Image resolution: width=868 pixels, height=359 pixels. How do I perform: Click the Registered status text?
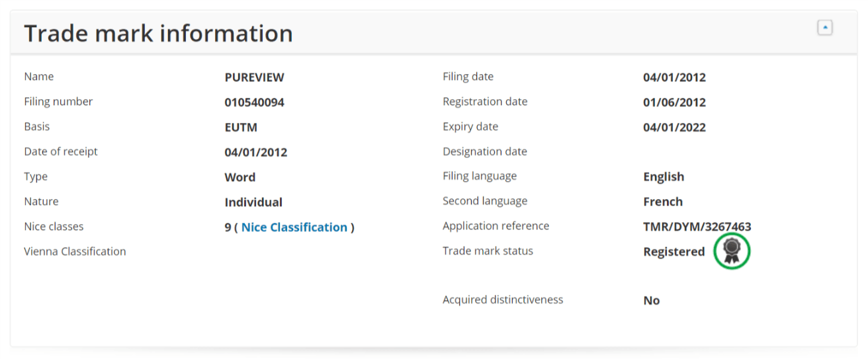tap(674, 252)
